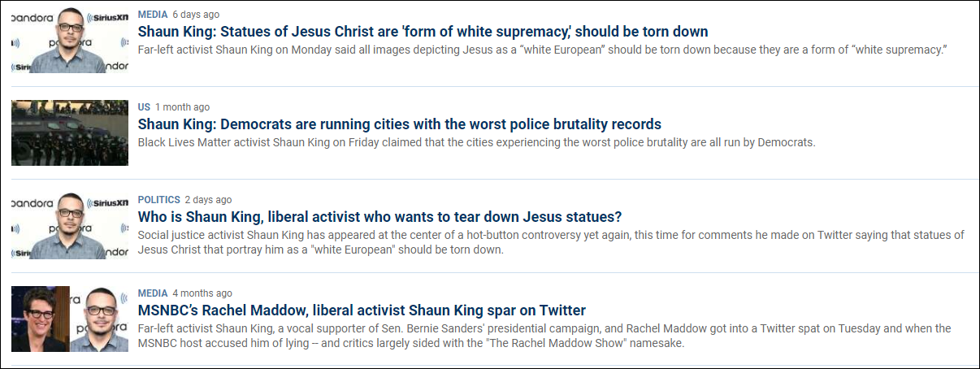Click the summary starting 'Far-left activist Shaun King on Monday'
This screenshot has width=980, height=369.
[543, 50]
